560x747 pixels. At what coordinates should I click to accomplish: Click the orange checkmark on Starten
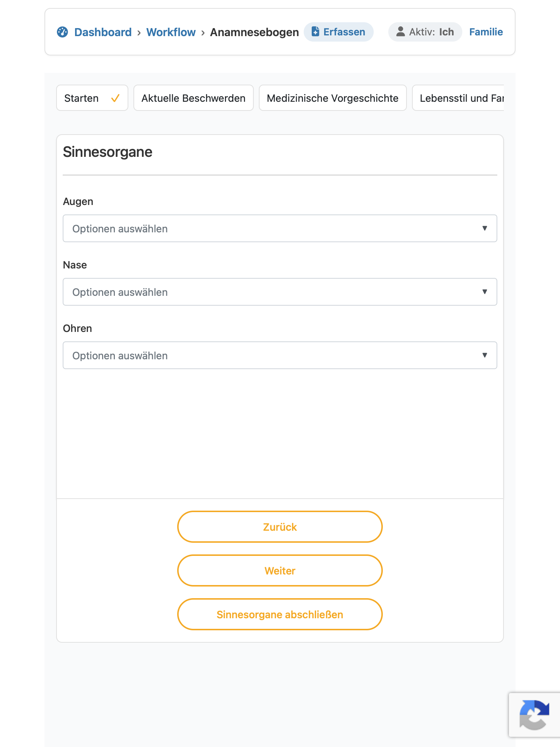point(115,98)
